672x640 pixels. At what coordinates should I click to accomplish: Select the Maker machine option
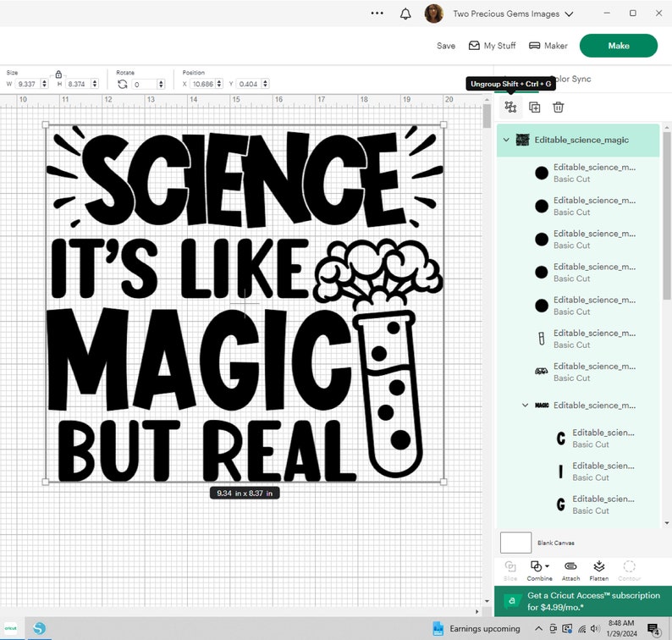[x=548, y=46]
